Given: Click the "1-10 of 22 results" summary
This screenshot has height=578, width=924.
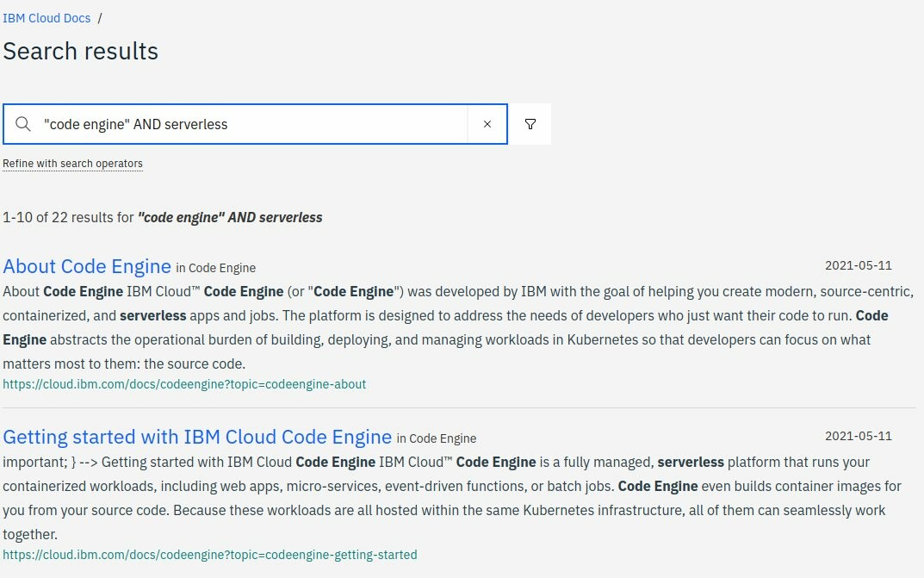Looking at the screenshot, I should coord(69,217).
